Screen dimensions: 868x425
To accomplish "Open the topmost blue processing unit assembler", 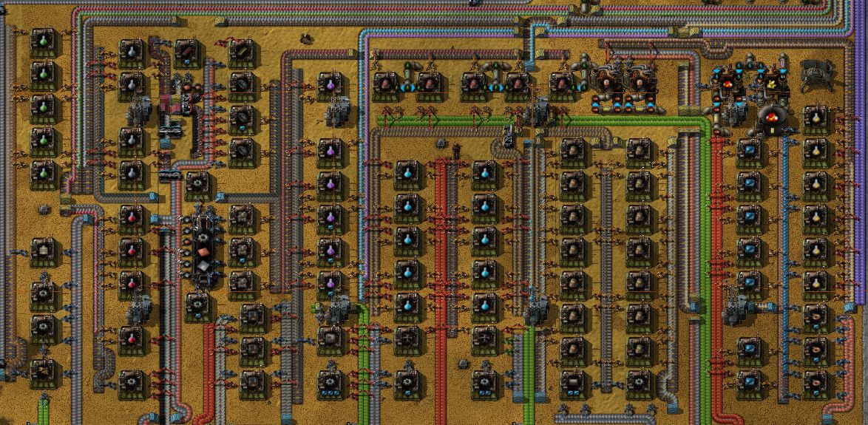I will (x=749, y=152).
